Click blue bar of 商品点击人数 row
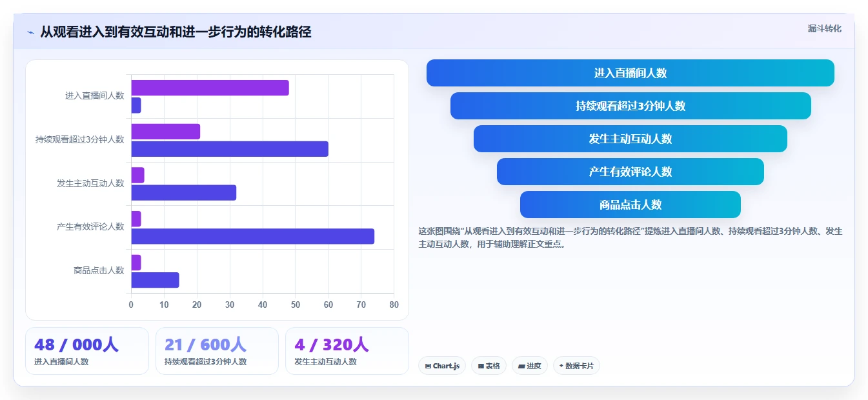The height and width of the screenshot is (400, 868). pos(156,280)
